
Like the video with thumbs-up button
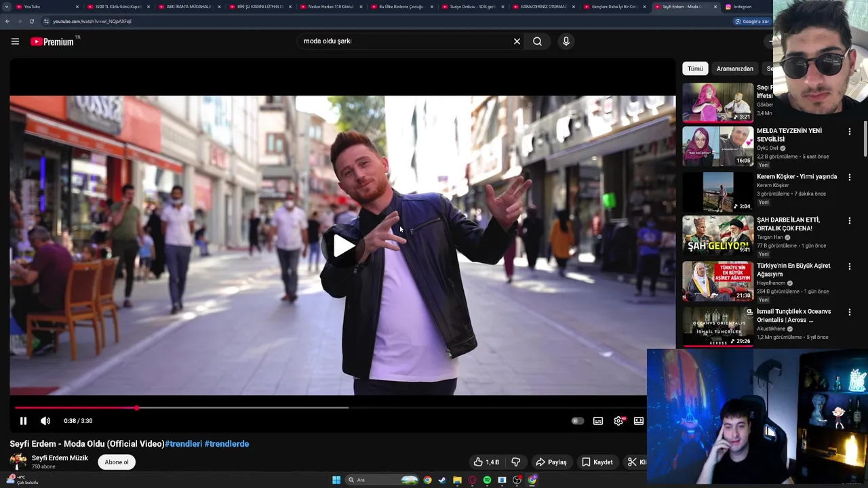point(486,462)
